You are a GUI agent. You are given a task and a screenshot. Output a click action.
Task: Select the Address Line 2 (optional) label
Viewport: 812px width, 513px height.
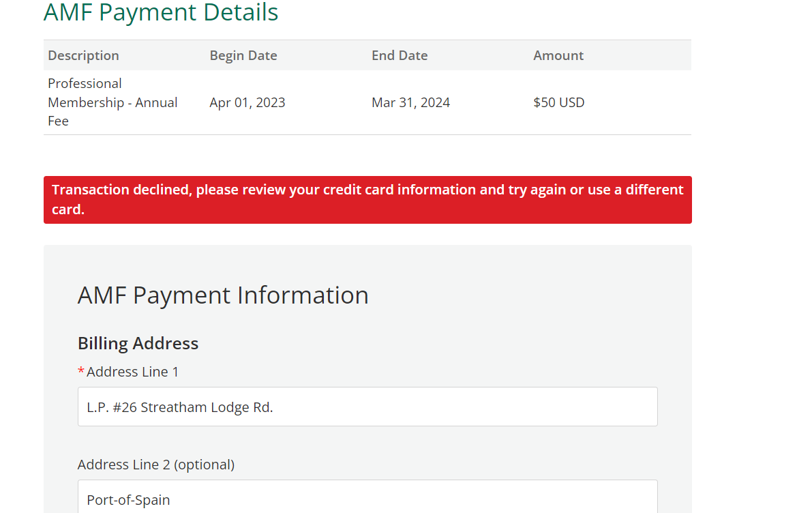pyautogui.click(x=156, y=465)
